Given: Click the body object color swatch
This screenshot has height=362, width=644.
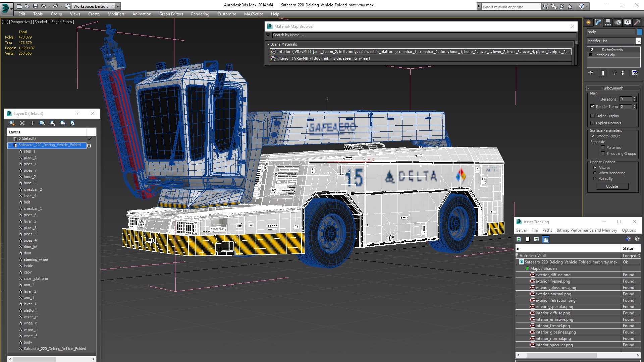Looking at the screenshot, I should tap(640, 32).
